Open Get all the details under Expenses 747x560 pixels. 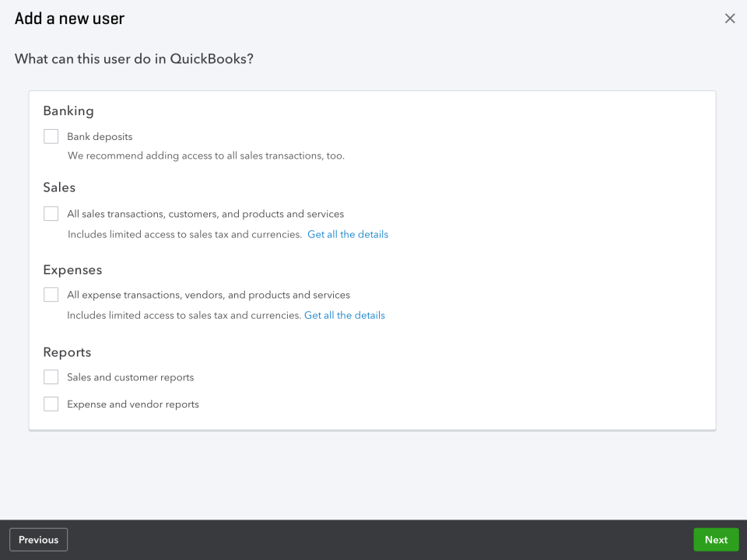click(344, 315)
